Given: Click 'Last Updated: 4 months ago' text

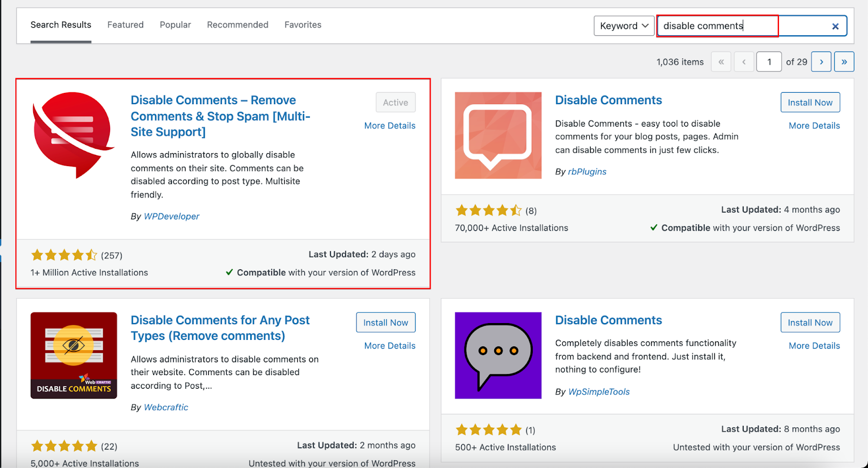Looking at the screenshot, I should (x=780, y=210).
